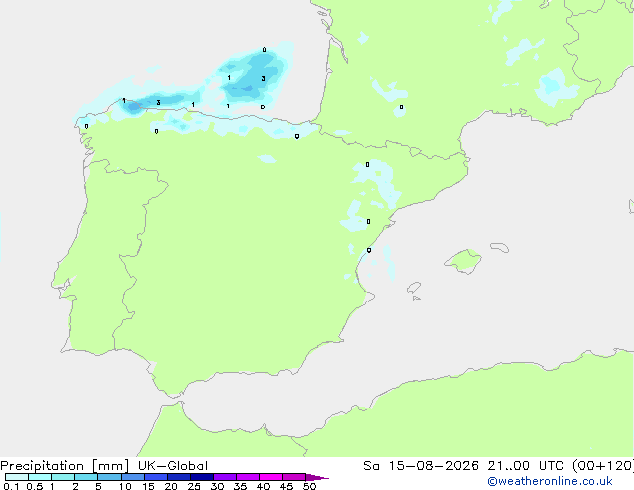Screen dimensions: 634x490
Task: Click the '(00+120)' forecast offset text
Action: click(603, 466)
